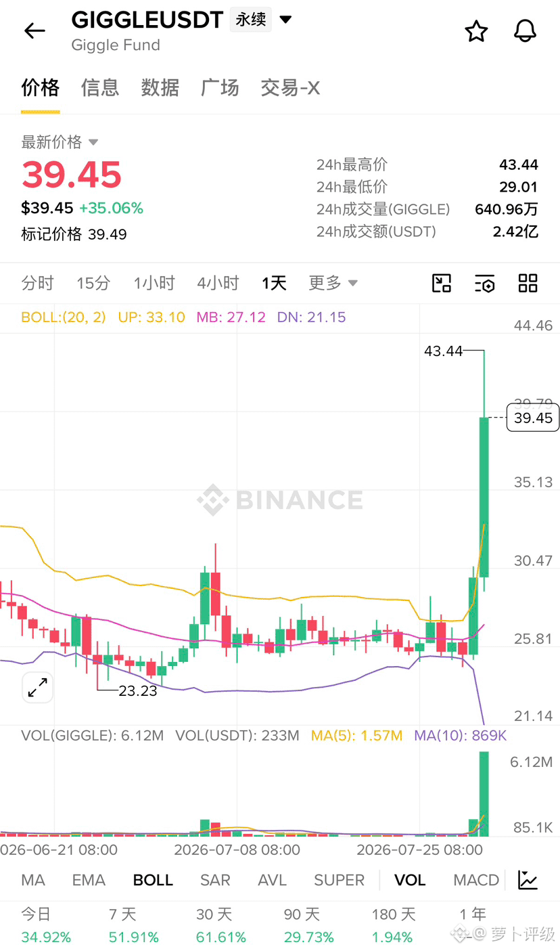This screenshot has height=951, width=560.
Task: Tap the 30天 61.61% performance
Action: point(221,926)
